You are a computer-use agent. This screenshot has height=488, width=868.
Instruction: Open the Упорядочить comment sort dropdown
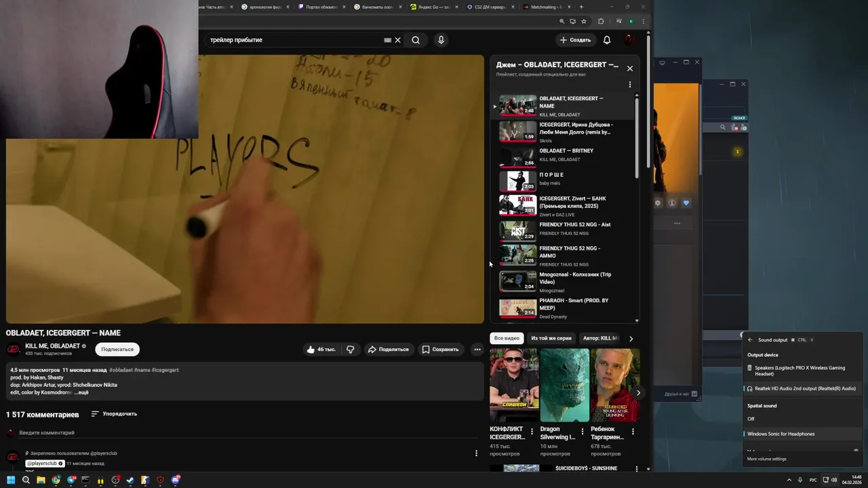coord(114,413)
